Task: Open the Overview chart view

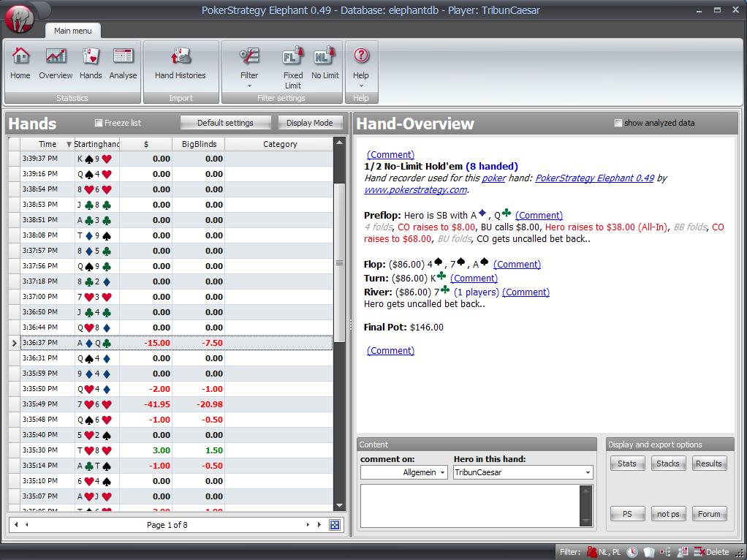Action: (56, 64)
